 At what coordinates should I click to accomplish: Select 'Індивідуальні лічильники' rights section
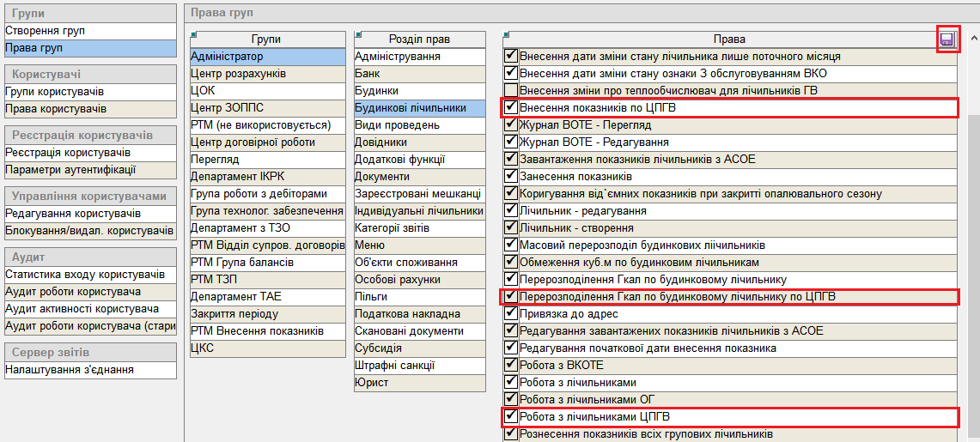pyautogui.click(x=419, y=211)
